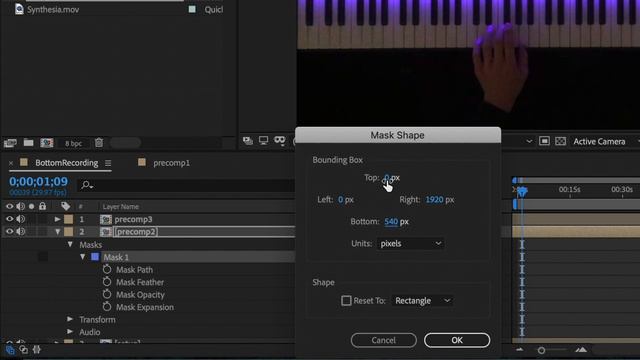This screenshot has width=640, height=360.
Task: Click the Interpret Footage icon in Project panel
Action: [x=10, y=143]
